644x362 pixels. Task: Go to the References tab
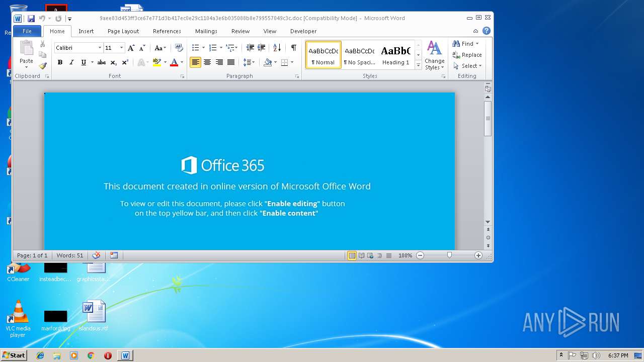167,31
